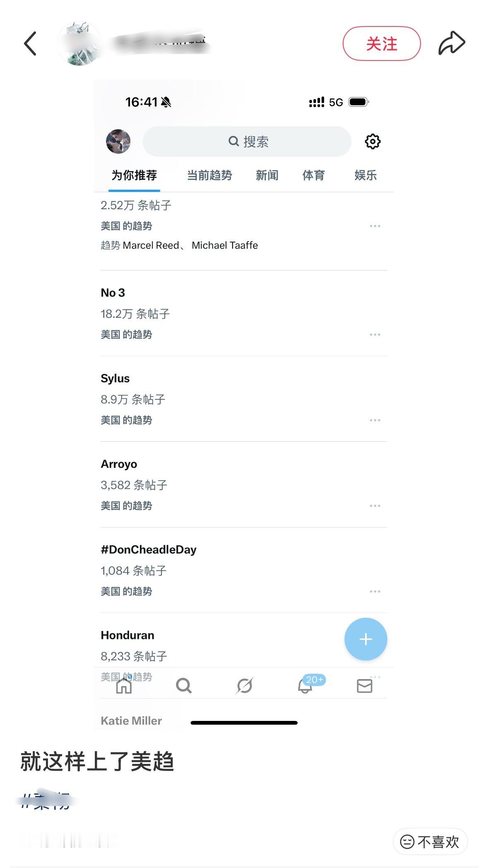The image size is (488, 868).
Task: Switch to the 当前趋势 tab
Action: tap(209, 175)
